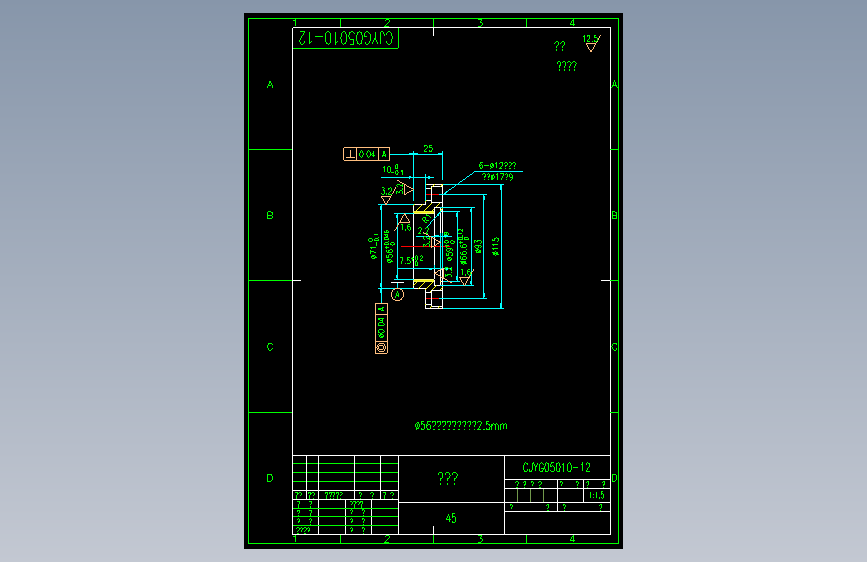The image size is (867, 562).
Task: Click the 1:1.5 scale cell
Action: (597, 496)
